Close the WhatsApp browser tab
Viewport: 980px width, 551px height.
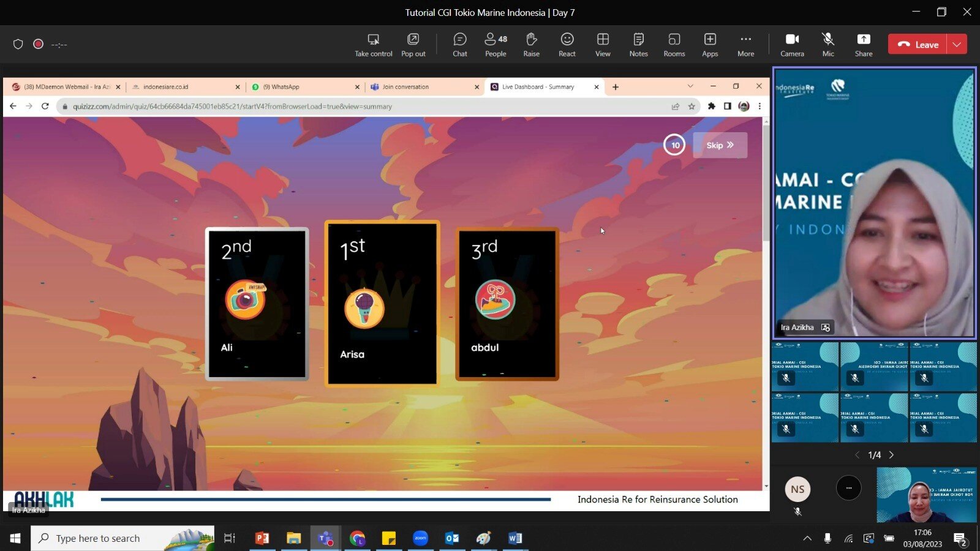(357, 87)
